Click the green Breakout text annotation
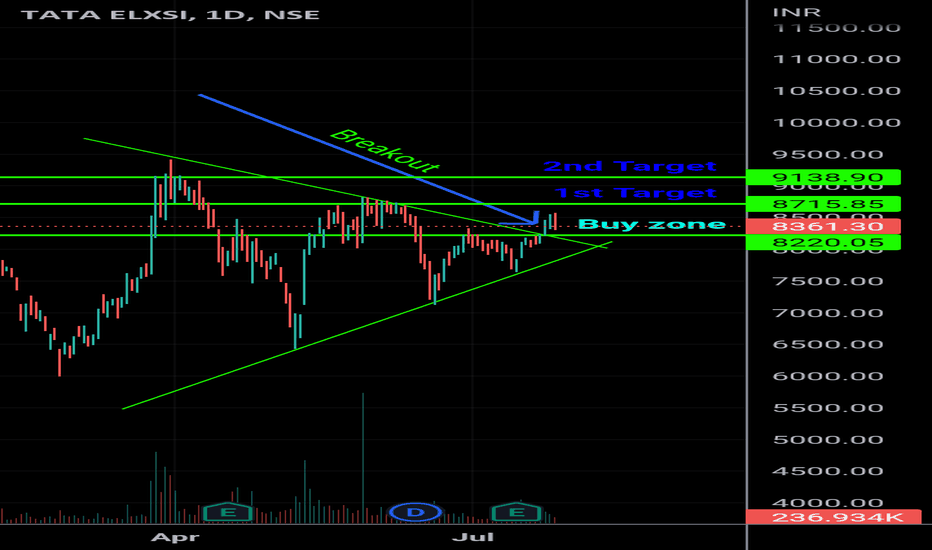The width and height of the screenshot is (932, 550). coord(385,151)
